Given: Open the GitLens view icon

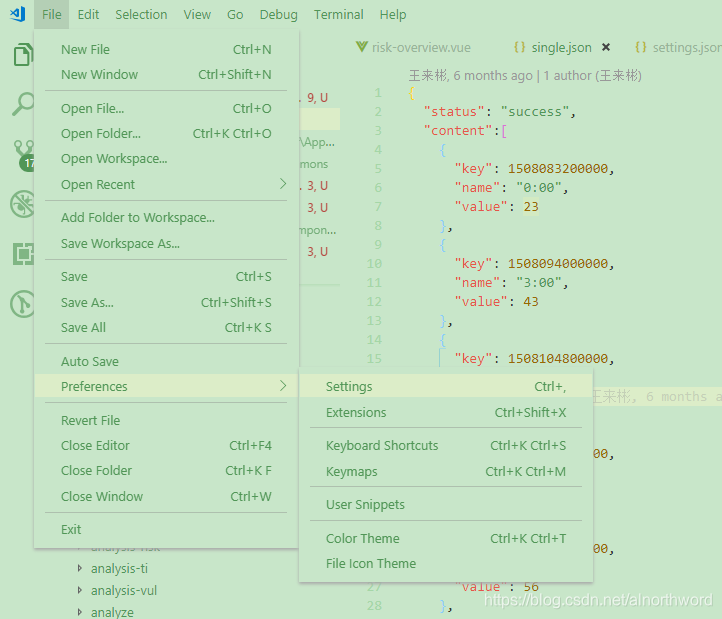Looking at the screenshot, I should pos(22,304).
